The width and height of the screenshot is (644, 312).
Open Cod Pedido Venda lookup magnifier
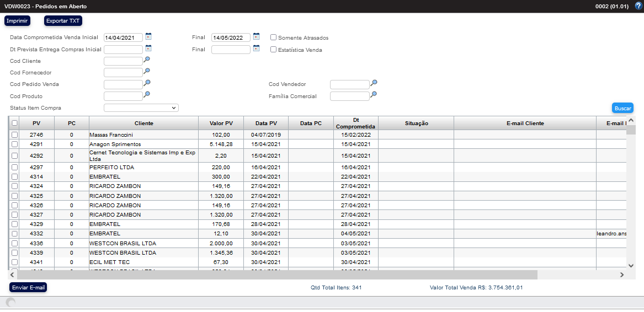(x=147, y=83)
